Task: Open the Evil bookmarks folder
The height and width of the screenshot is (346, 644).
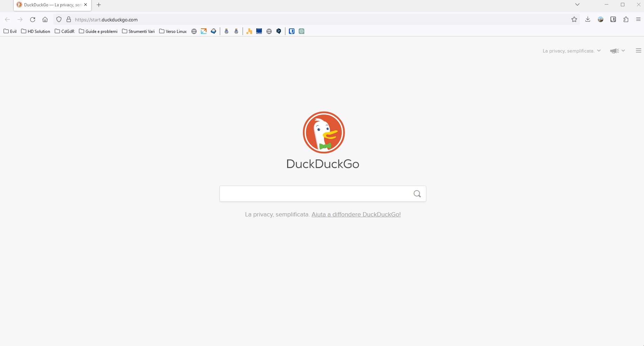Action: click(x=10, y=31)
